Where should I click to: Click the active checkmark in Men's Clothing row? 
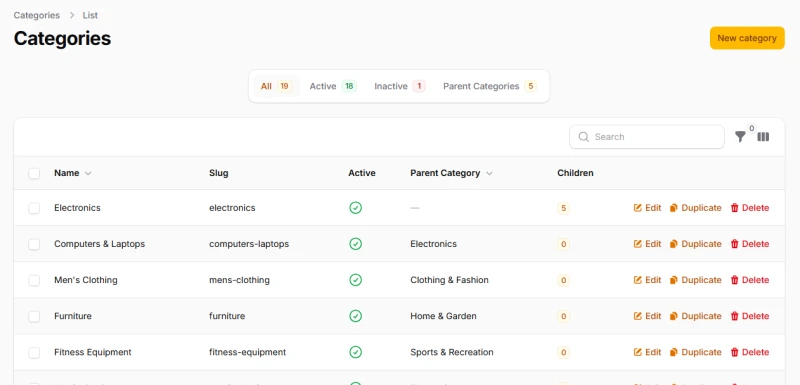356,280
